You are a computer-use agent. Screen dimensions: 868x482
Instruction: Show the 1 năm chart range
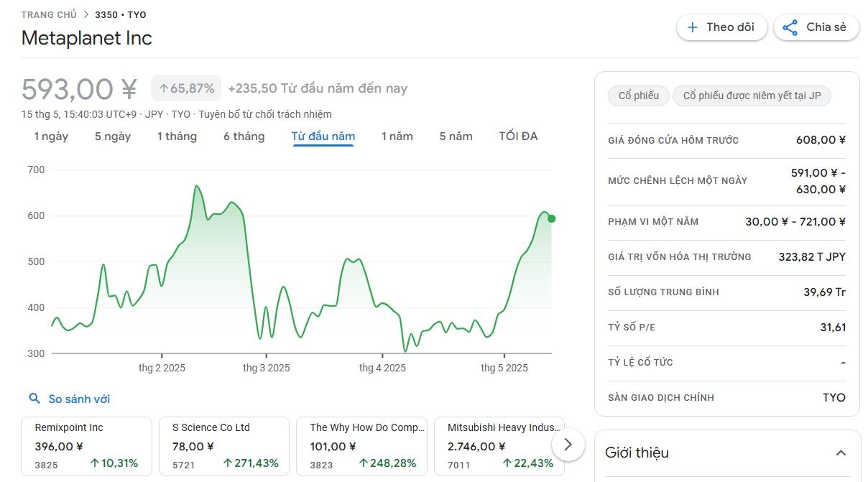(397, 136)
